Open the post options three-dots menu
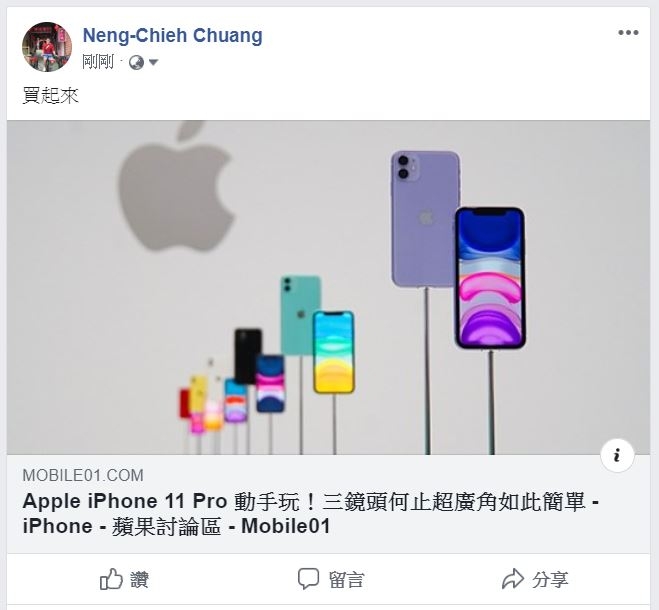The image size is (659, 610). (x=628, y=33)
